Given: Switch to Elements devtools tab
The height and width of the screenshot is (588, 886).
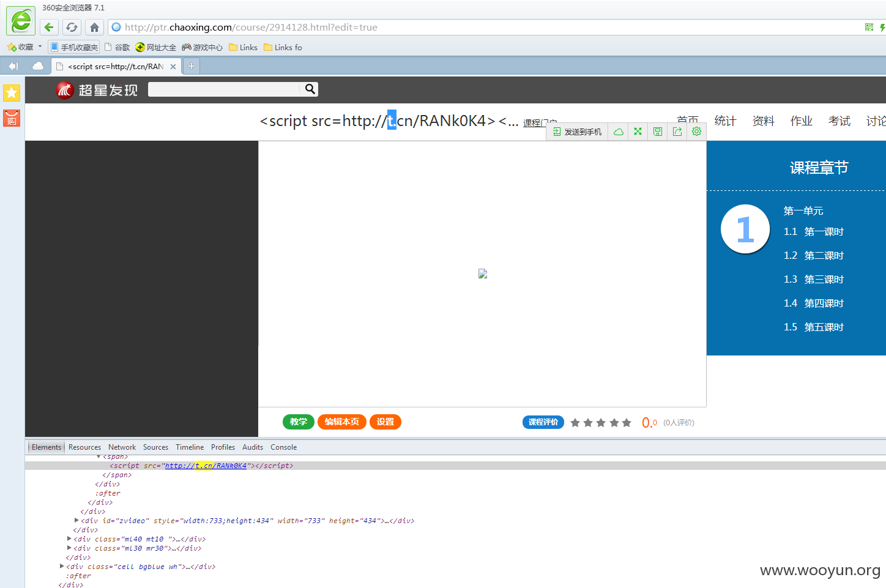Looking at the screenshot, I should pos(47,447).
